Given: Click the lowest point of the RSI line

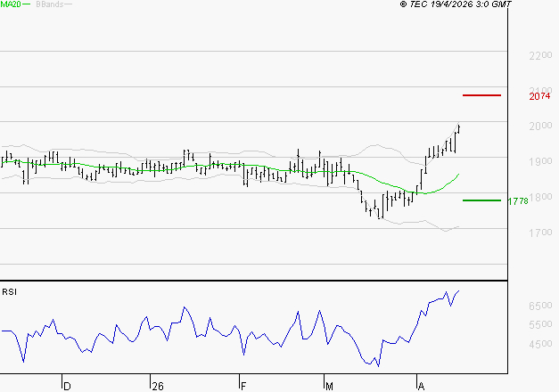Looking at the screenshot, I should (378, 365).
